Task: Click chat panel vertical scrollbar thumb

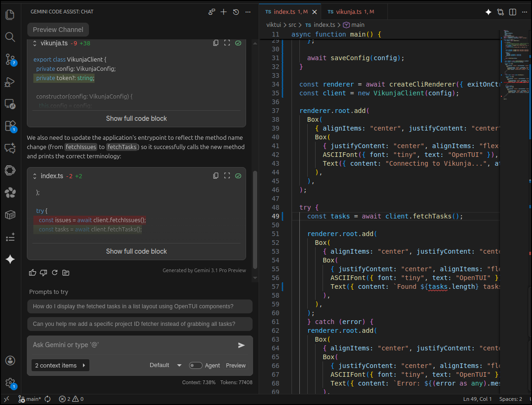Action: pos(255,219)
